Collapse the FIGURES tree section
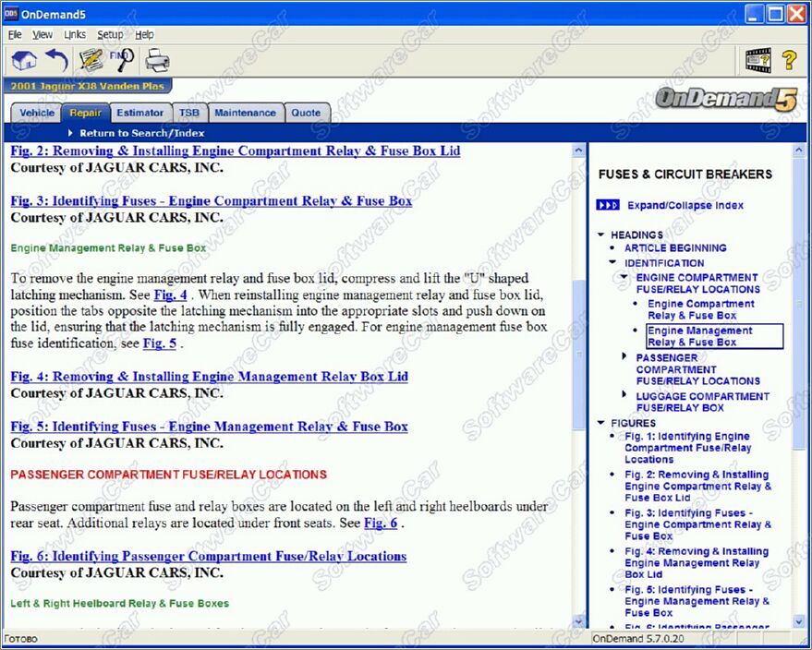Viewport: 812px width, 650px height. (x=601, y=424)
